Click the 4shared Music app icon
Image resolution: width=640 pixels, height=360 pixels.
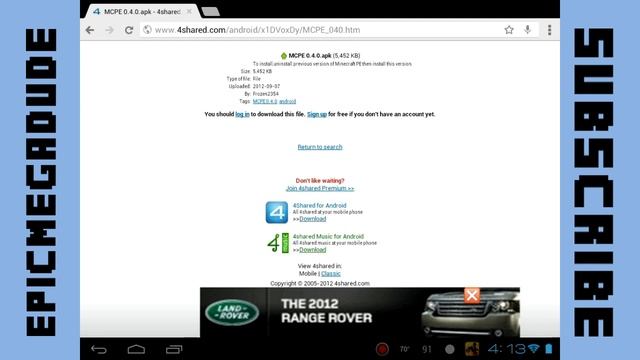(x=278, y=243)
